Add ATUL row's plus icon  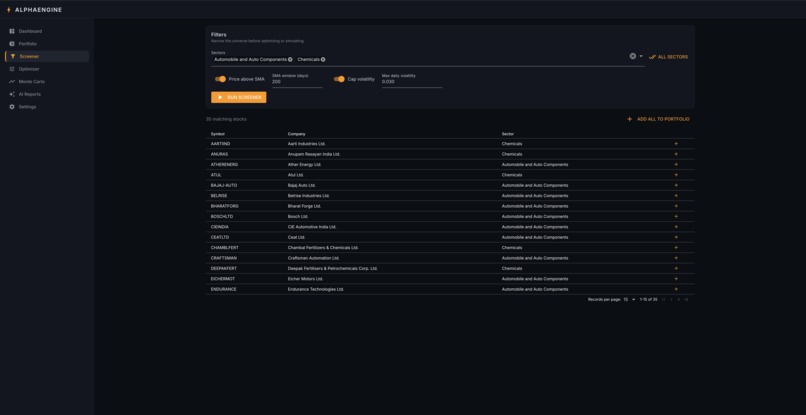coord(676,175)
